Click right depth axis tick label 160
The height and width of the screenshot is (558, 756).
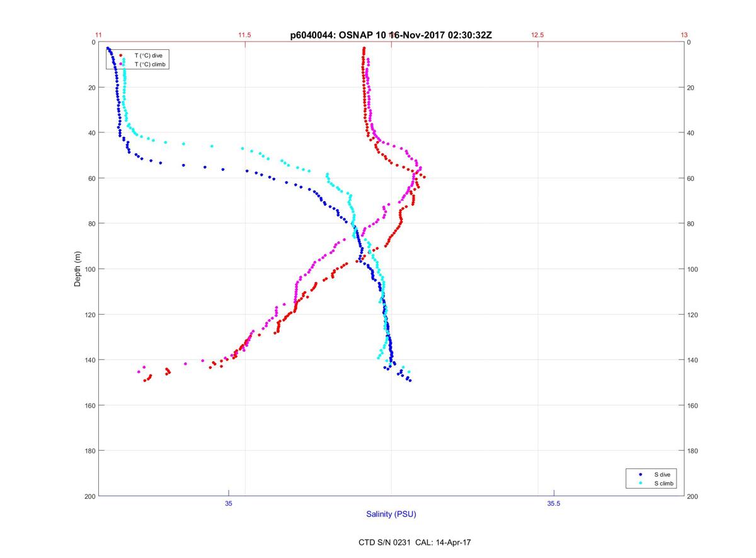pos(693,405)
